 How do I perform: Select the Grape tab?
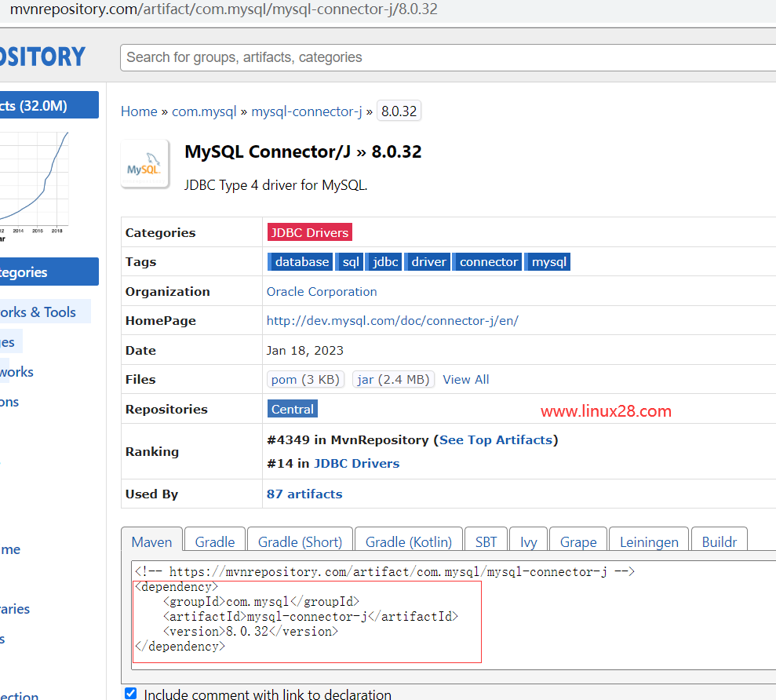tap(578, 542)
